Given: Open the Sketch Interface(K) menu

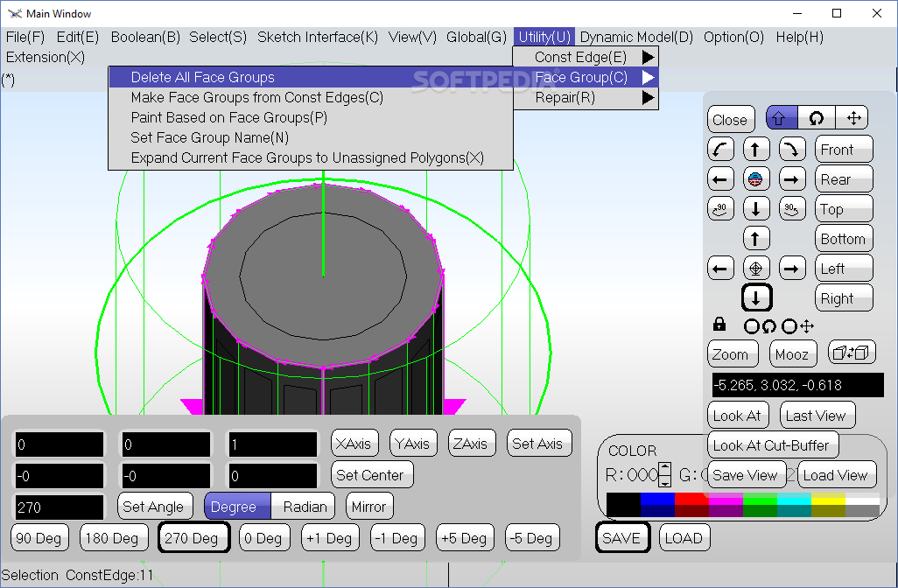Looking at the screenshot, I should pos(318,38).
